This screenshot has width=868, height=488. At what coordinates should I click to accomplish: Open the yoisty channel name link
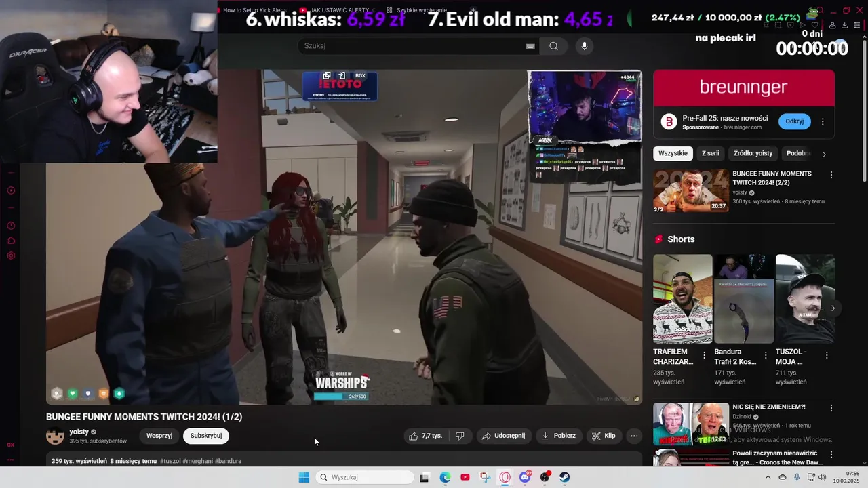tap(79, 432)
